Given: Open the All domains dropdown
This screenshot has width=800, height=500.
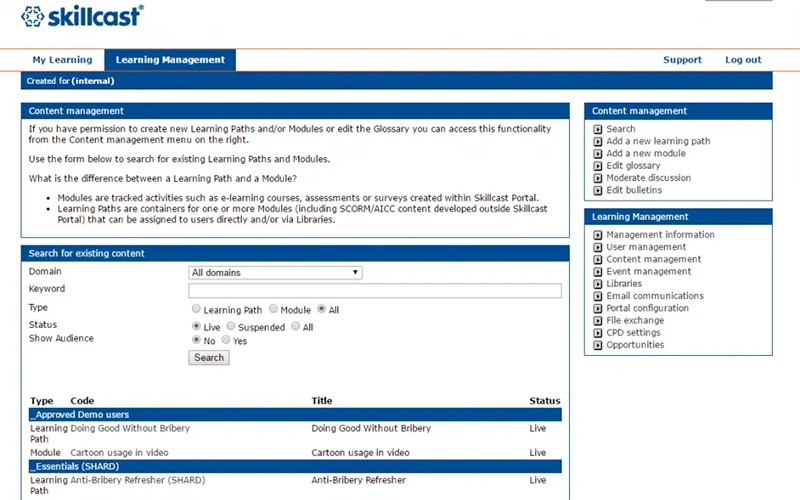Looking at the screenshot, I should [275, 272].
